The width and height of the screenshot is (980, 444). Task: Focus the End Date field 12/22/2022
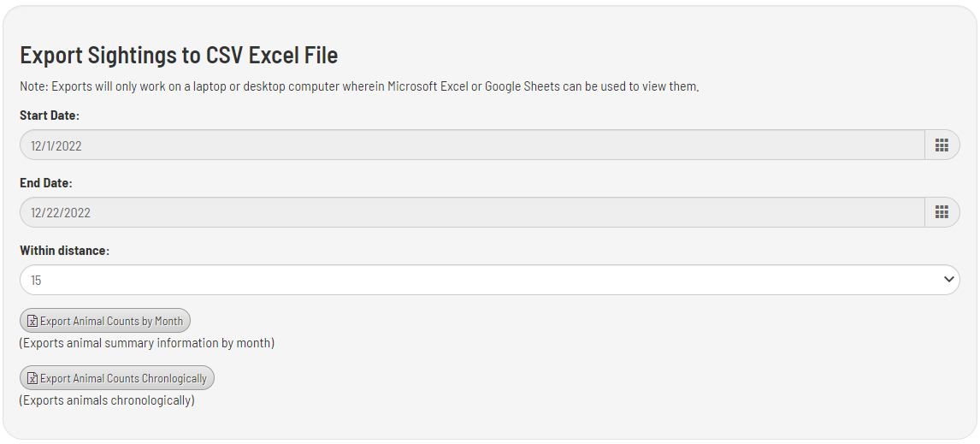(x=470, y=212)
